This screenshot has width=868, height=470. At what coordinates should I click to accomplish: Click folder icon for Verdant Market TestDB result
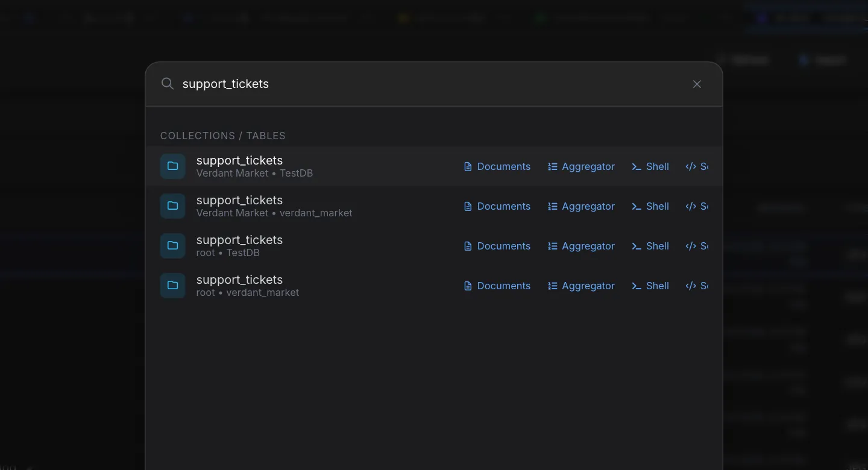click(x=173, y=166)
